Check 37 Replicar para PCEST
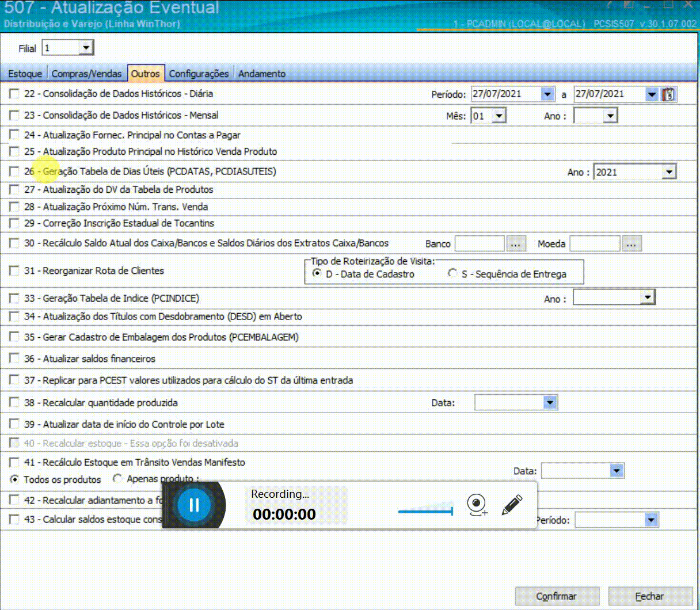Image resolution: width=700 pixels, height=610 pixels. 14,380
